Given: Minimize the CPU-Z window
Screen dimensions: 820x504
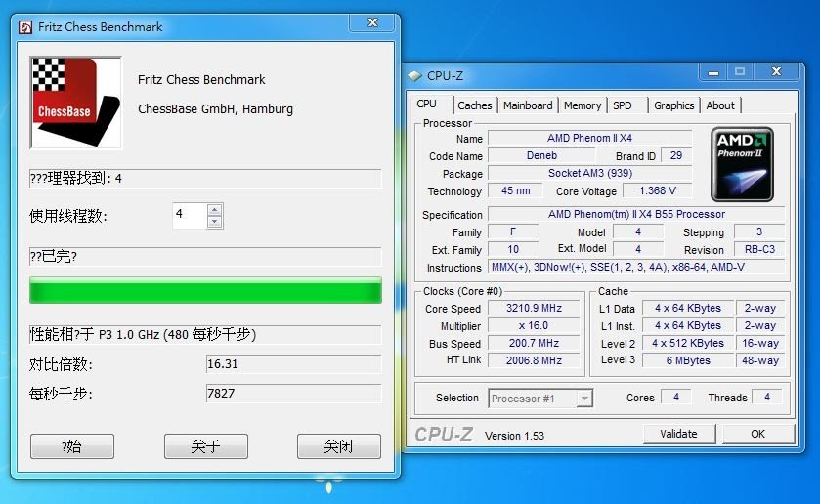Looking at the screenshot, I should (x=713, y=72).
